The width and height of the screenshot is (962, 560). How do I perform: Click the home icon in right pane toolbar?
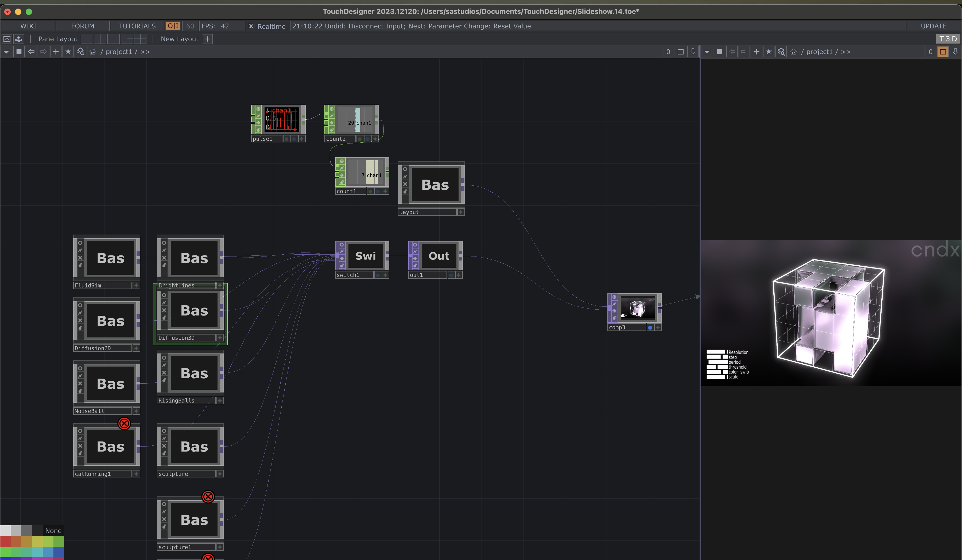coord(793,52)
